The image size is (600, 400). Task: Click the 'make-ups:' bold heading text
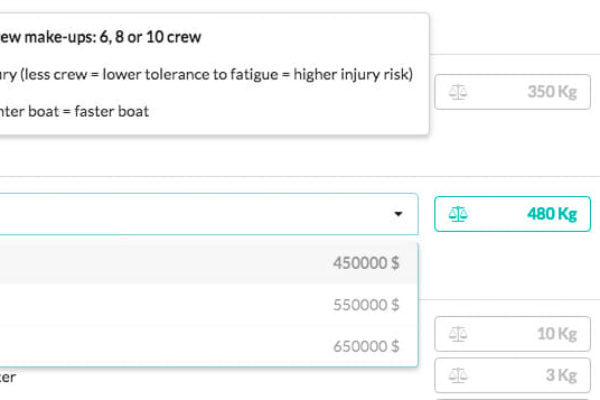point(60,37)
